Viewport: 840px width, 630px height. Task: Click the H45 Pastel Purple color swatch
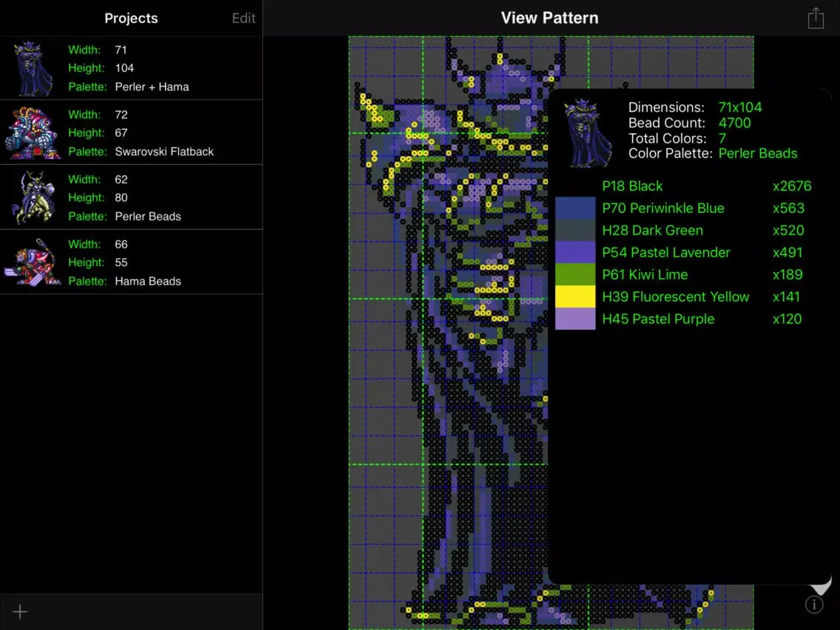[x=575, y=319]
